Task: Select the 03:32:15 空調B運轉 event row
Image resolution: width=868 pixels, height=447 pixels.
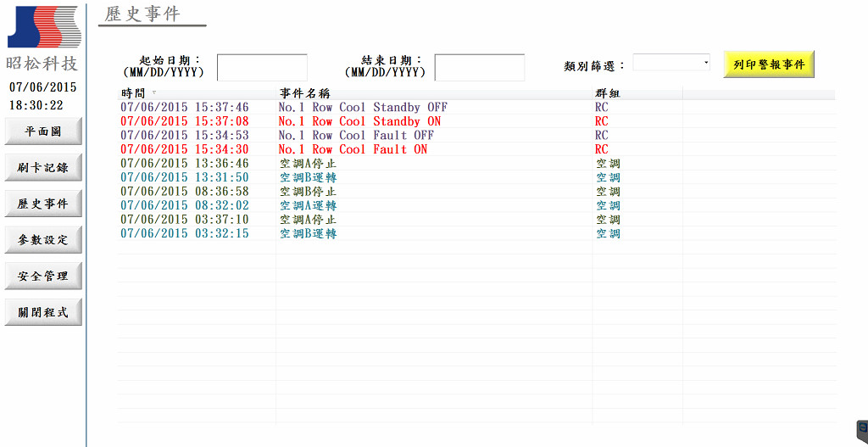Action: 476,234
